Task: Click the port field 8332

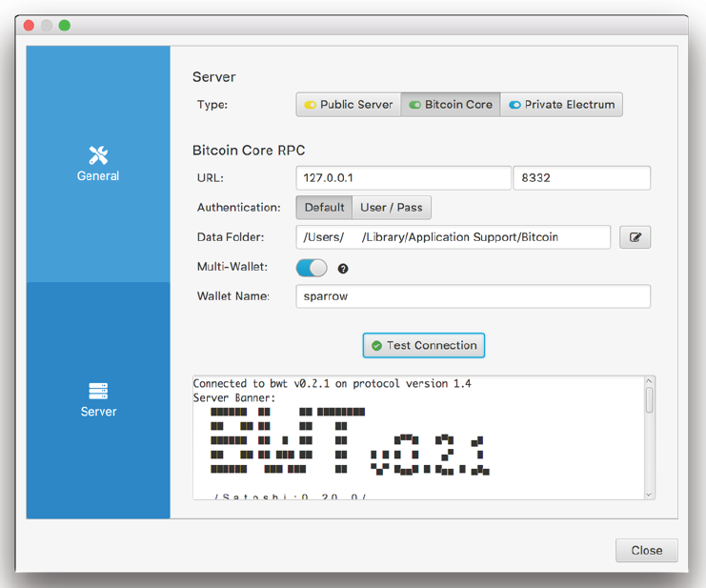Action: pos(582,178)
